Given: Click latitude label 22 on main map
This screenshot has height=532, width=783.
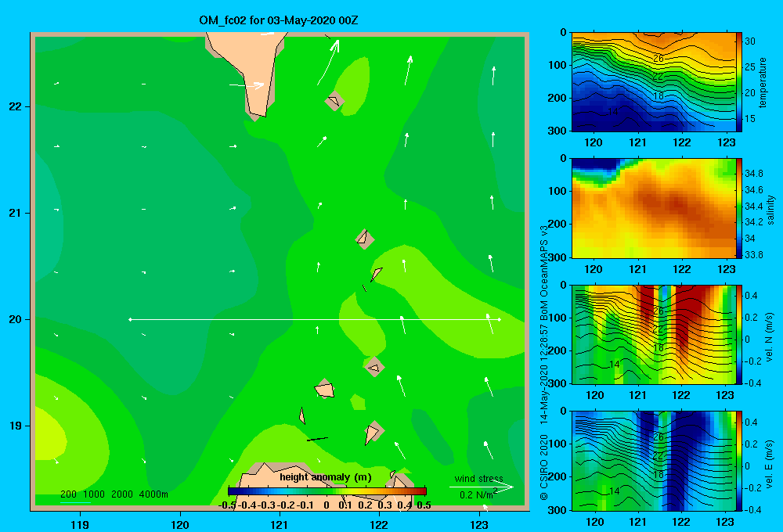Looking at the screenshot, I should pyautogui.click(x=15, y=106).
